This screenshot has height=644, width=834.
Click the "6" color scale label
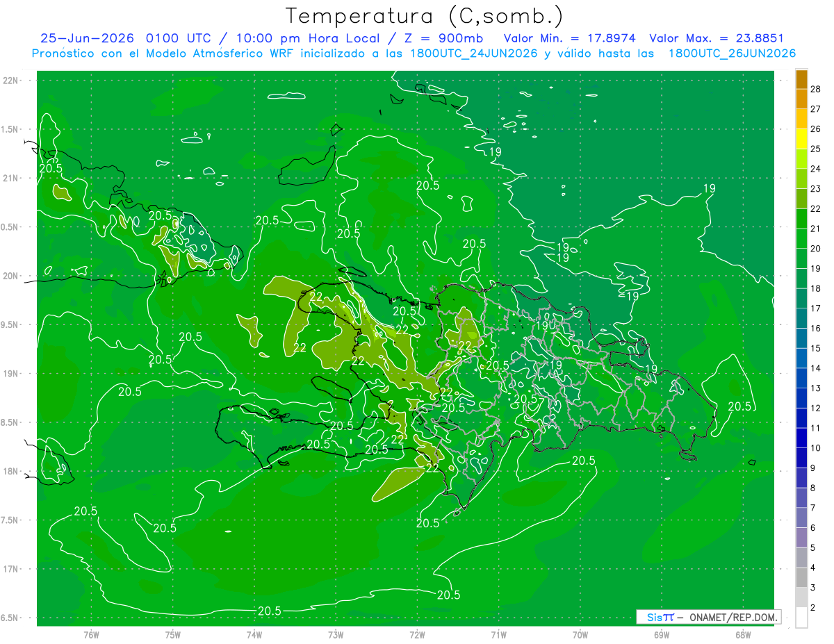[x=815, y=528]
